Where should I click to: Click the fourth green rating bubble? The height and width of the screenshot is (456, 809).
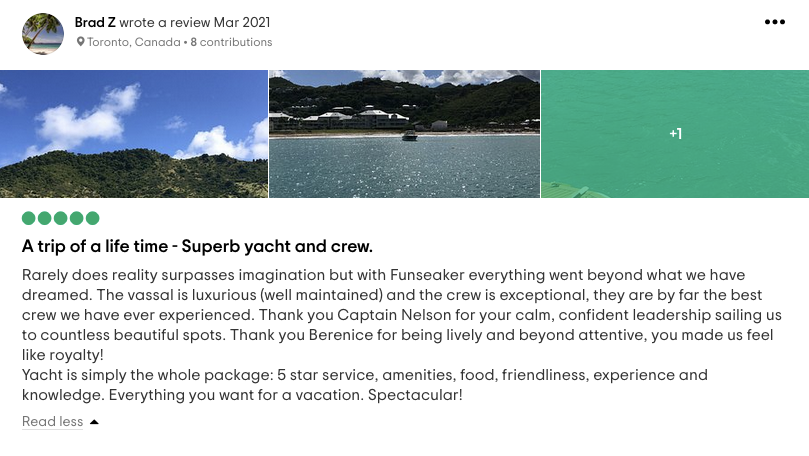click(76, 218)
